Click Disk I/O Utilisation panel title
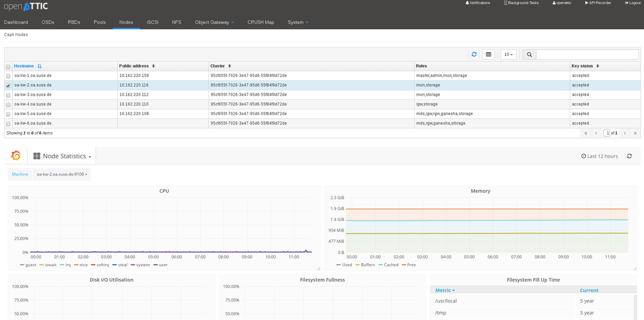The image size is (644, 320). tap(111, 280)
